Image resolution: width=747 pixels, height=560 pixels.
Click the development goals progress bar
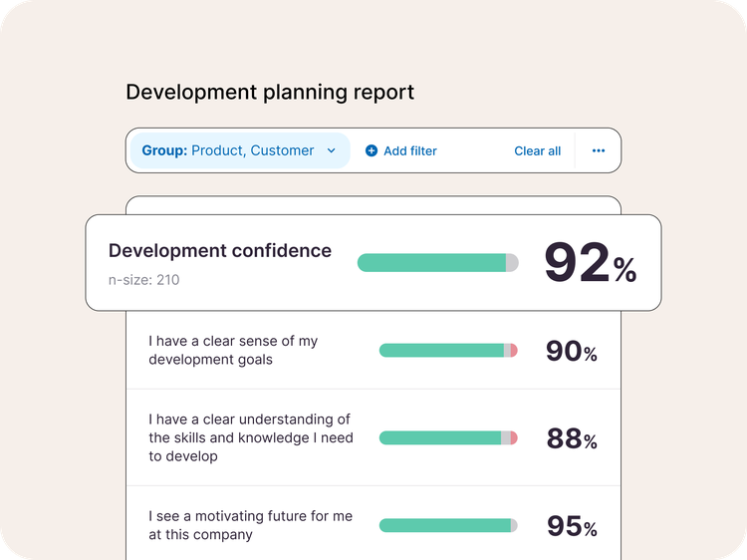[x=448, y=351]
